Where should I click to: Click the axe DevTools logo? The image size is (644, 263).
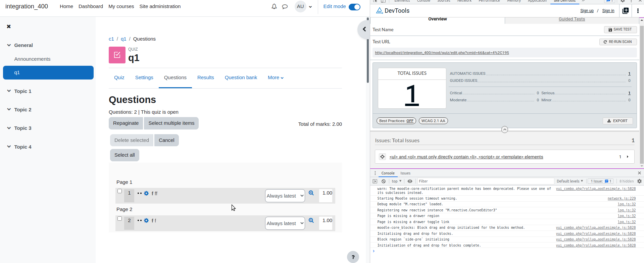379,11
